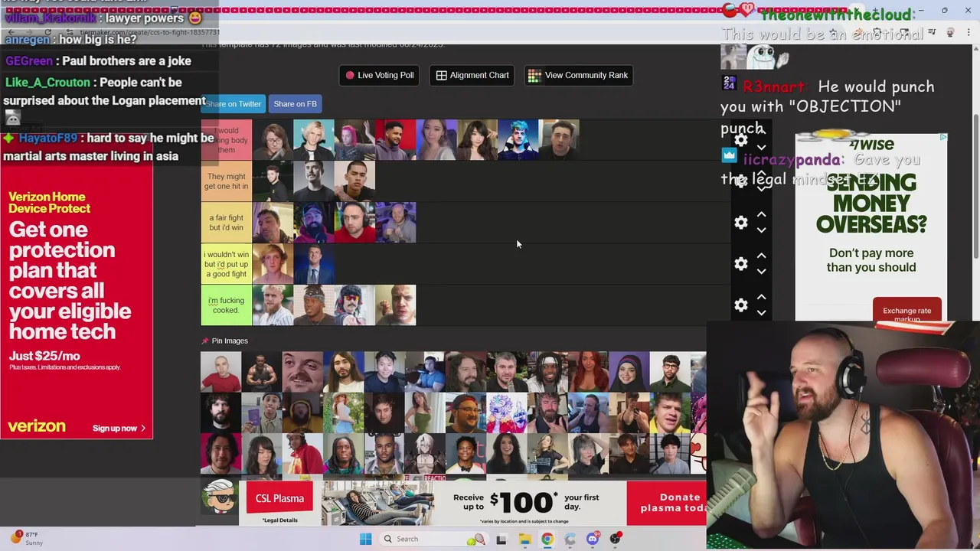Image resolution: width=980 pixels, height=551 pixels.
Task: Click the pushpin icon beside Pin Images
Action: tap(205, 341)
